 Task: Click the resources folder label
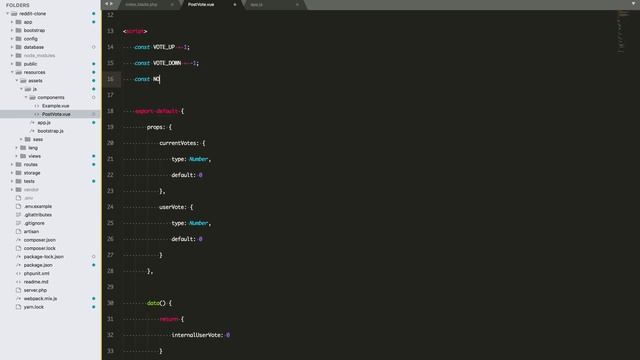34,72
